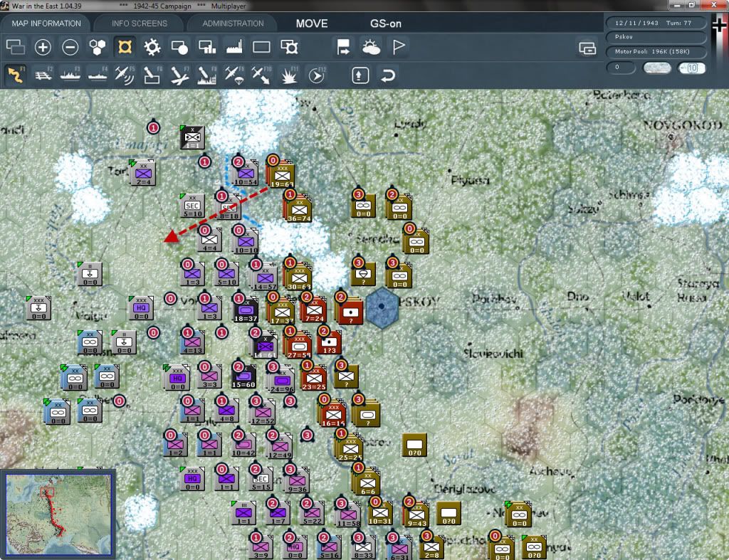
Task: Select the Soviet 36=74 unit stack
Action: (x=299, y=209)
